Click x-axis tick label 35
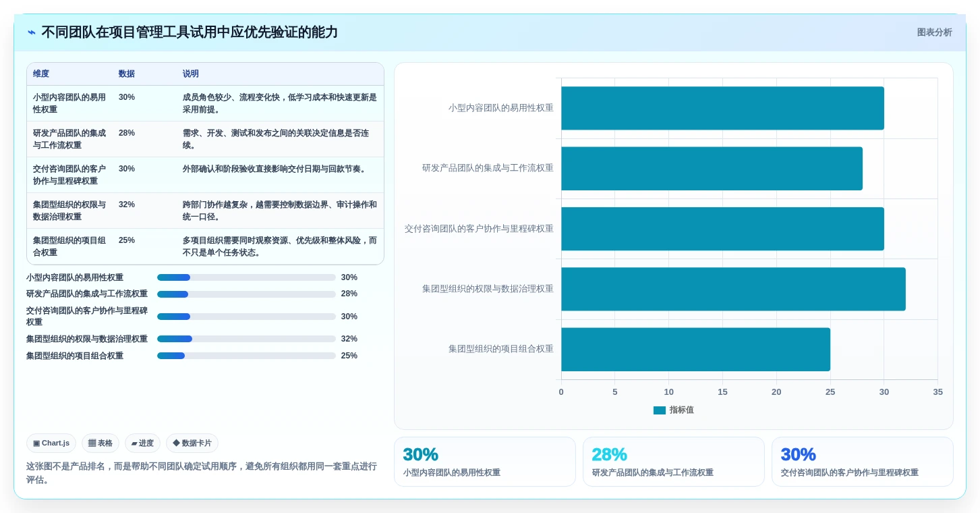Viewport: 980px width, 513px height. point(938,392)
